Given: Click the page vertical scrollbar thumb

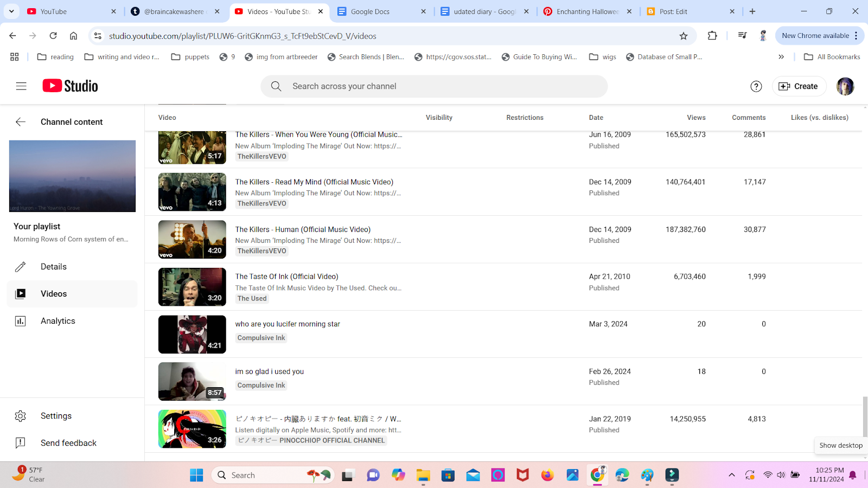Looking at the screenshot, I should (865, 416).
